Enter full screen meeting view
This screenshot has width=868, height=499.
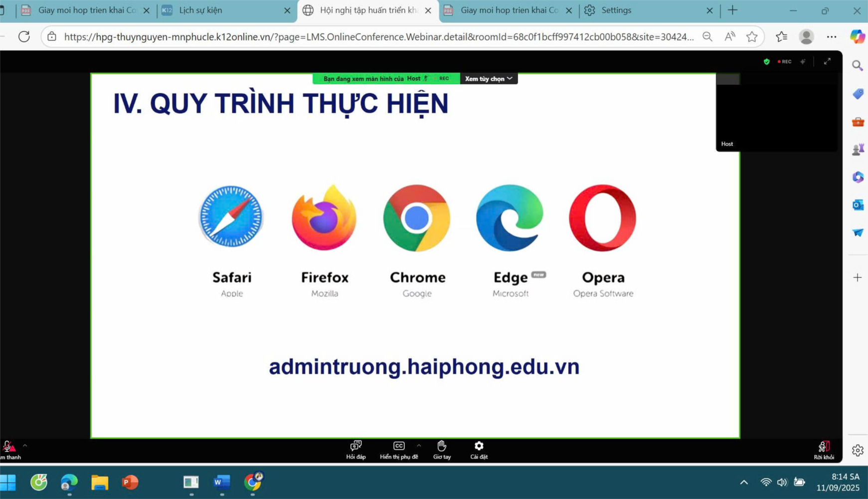827,61
